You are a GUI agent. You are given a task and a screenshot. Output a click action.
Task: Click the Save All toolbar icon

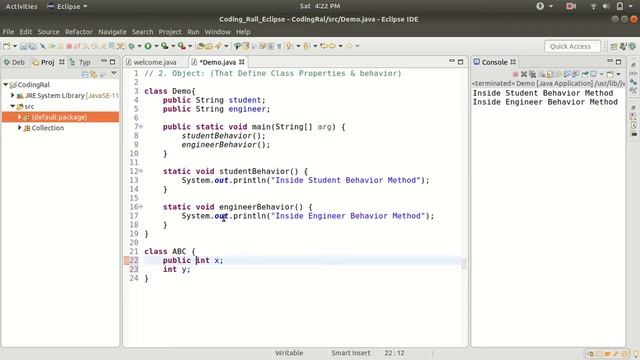(32, 46)
